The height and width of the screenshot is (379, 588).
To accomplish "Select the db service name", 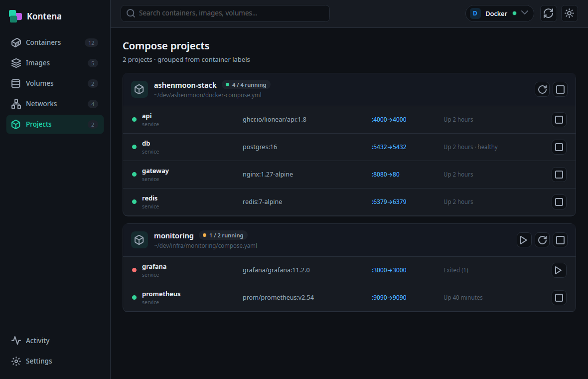I will pyautogui.click(x=146, y=143).
